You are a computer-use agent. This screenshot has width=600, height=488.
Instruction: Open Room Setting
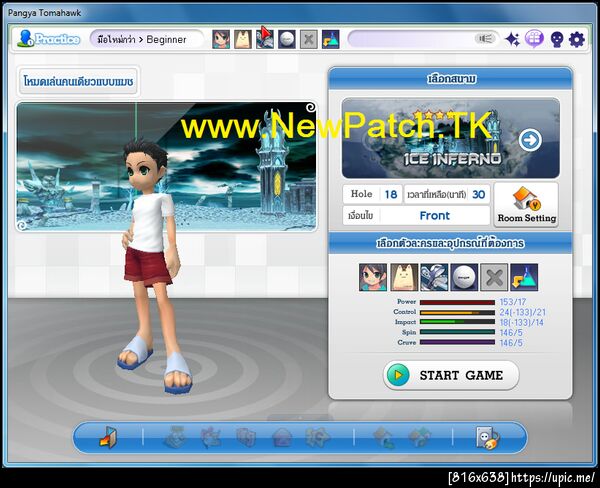527,205
